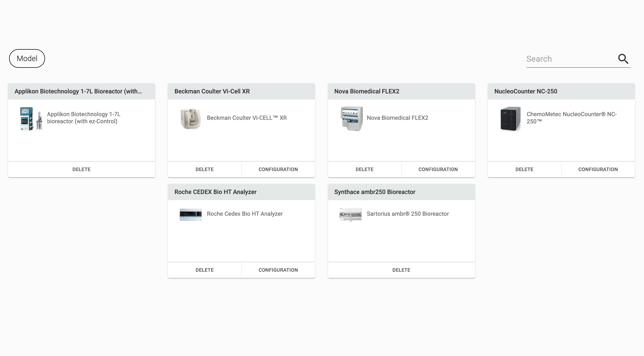Open Configuration for Nova Biomedical FLEX2
The image size is (644, 356).
click(x=438, y=170)
